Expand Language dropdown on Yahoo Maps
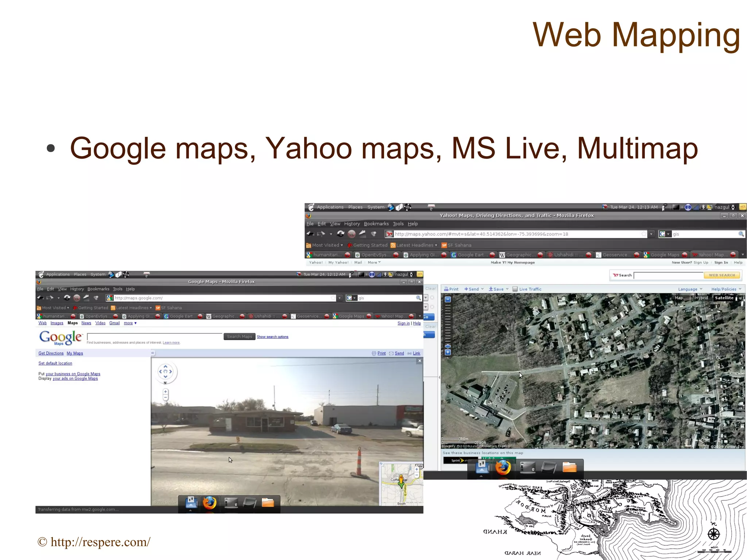The height and width of the screenshot is (560, 747). coord(690,289)
